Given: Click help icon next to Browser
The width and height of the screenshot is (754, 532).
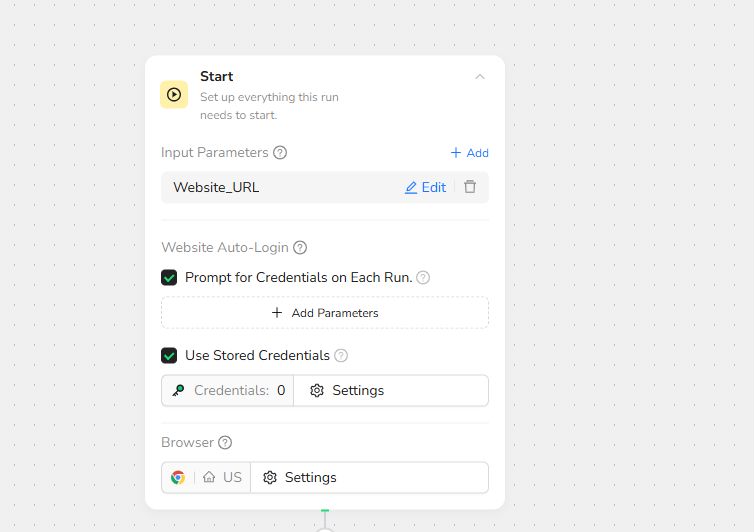Looking at the screenshot, I should 225,443.
